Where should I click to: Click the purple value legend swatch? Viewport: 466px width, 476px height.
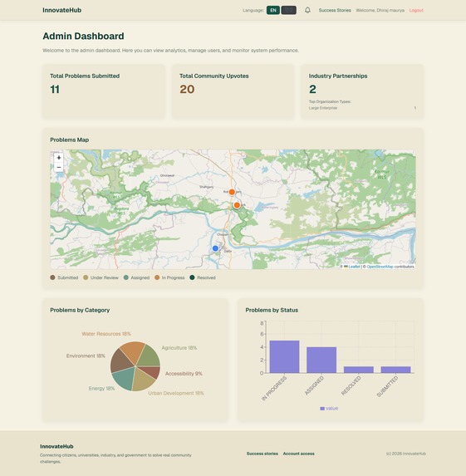tap(322, 409)
